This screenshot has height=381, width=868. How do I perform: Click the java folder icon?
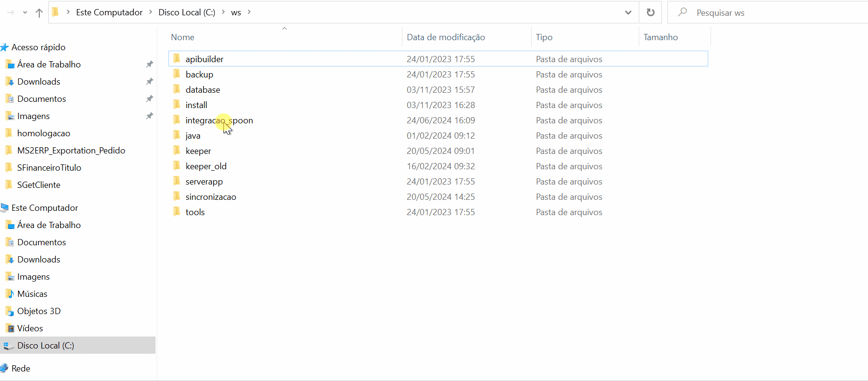point(177,135)
